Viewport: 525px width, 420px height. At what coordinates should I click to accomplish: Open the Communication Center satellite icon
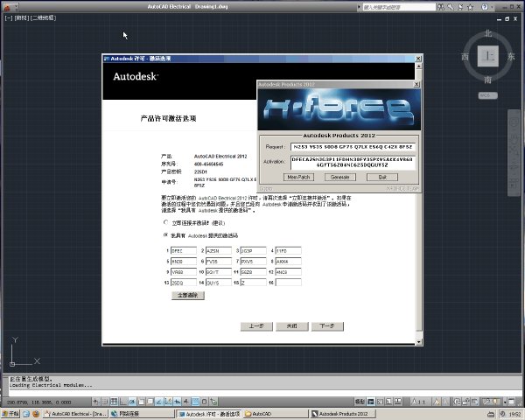click(x=461, y=7)
